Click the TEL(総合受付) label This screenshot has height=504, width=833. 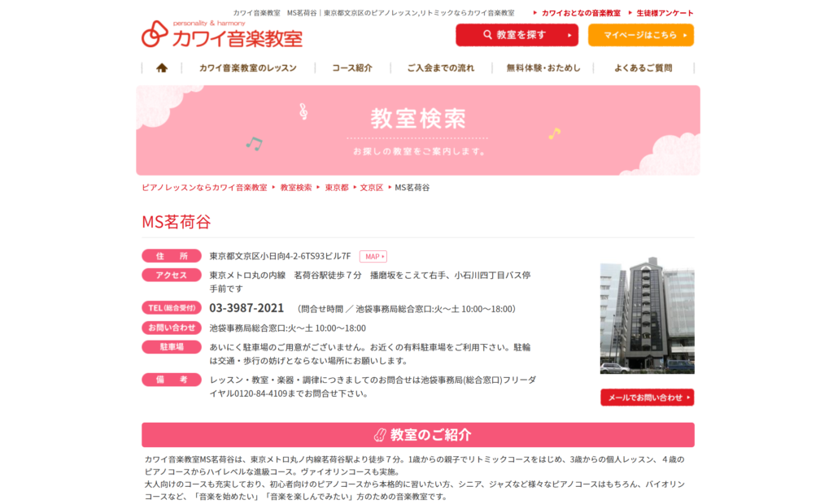[x=172, y=308]
